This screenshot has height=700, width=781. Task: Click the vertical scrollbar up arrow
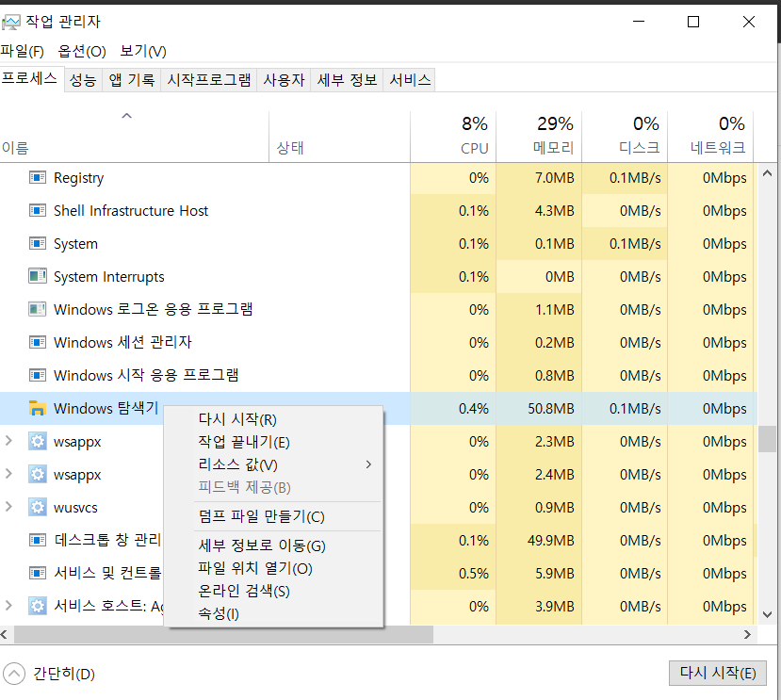point(767,173)
